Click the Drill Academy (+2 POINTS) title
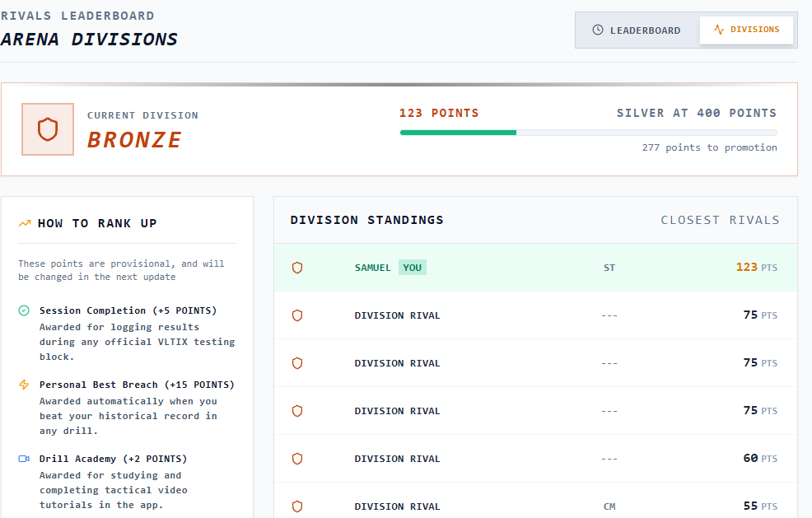This screenshot has height=518, width=812. point(113,459)
